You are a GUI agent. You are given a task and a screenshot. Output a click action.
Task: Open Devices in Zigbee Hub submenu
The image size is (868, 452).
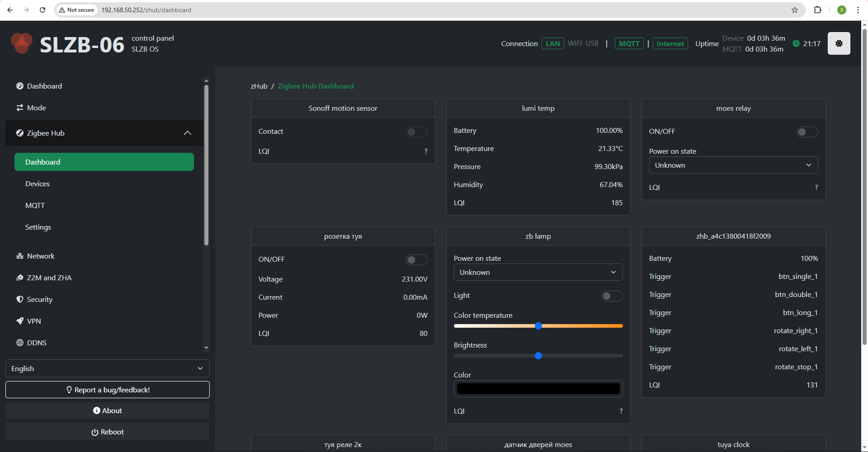click(x=38, y=184)
